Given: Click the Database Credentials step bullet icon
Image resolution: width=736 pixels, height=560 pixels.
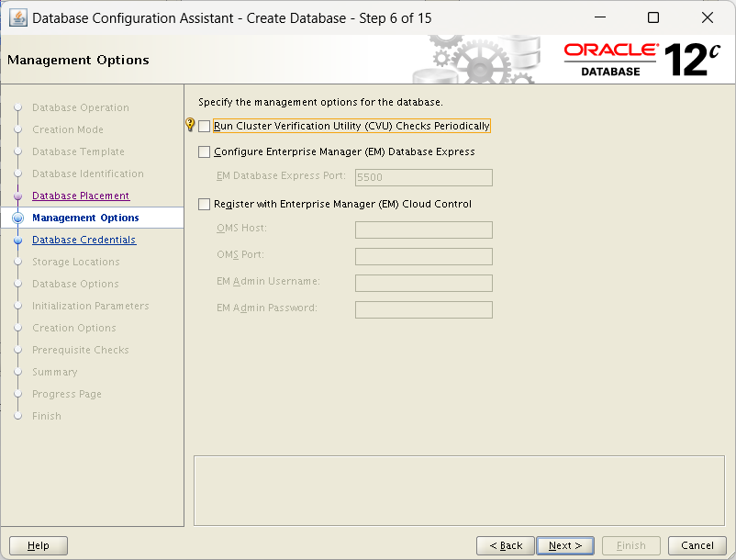Looking at the screenshot, I should point(17,241).
